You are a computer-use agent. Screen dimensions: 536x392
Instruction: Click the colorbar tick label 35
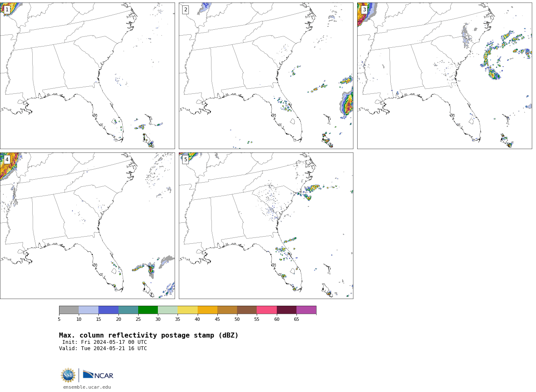click(178, 320)
